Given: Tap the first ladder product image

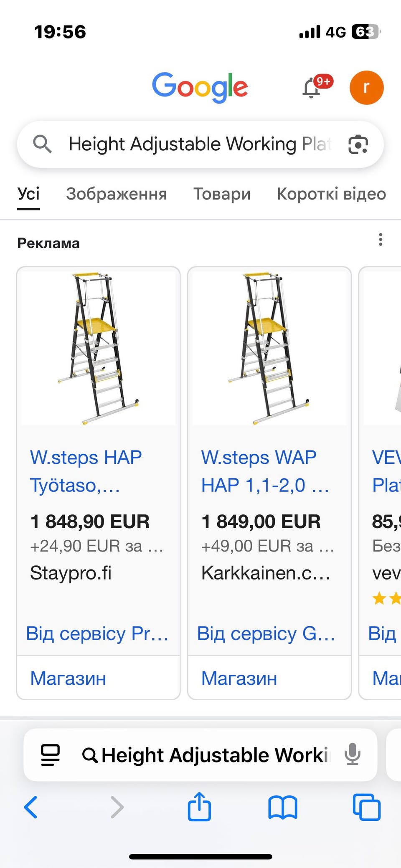Looking at the screenshot, I should coord(98,348).
